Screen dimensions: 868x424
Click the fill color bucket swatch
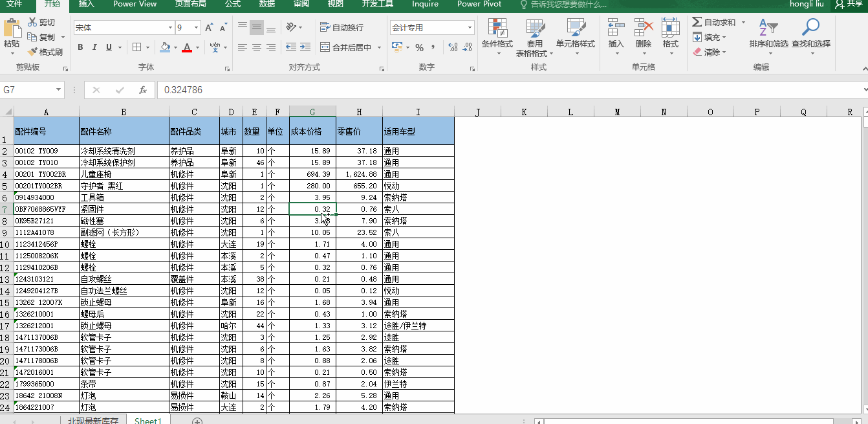click(165, 47)
